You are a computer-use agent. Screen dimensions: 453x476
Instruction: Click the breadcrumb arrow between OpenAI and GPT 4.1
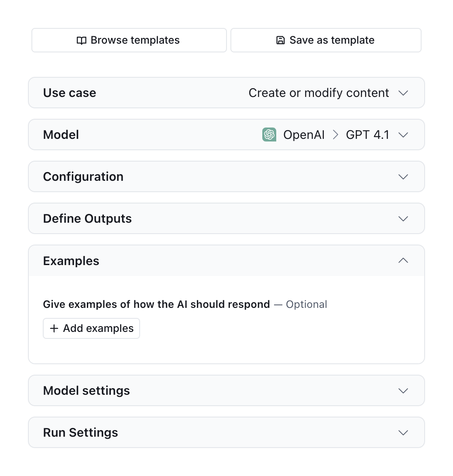pos(335,135)
